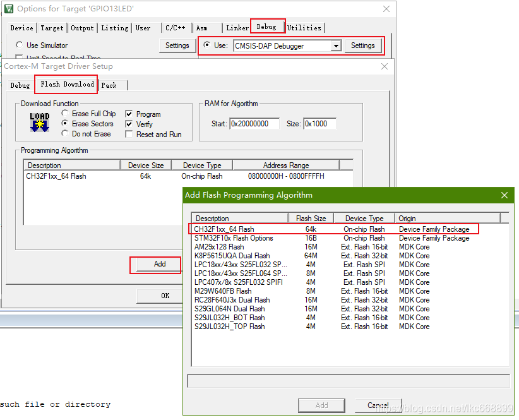The image size is (519, 420).
Task: Close Add Flash Programming Algorithm dialog
Action: coord(504,195)
